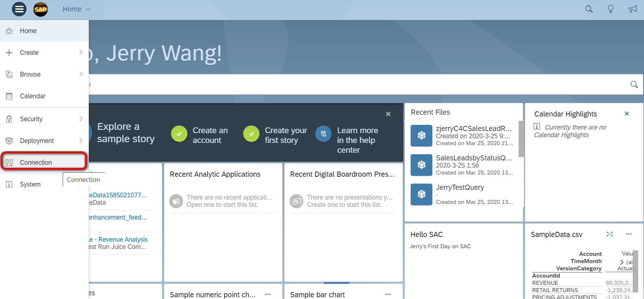644x299 pixels.
Task: Open SalesLeadsbyStatusQ file name
Action: point(474,158)
